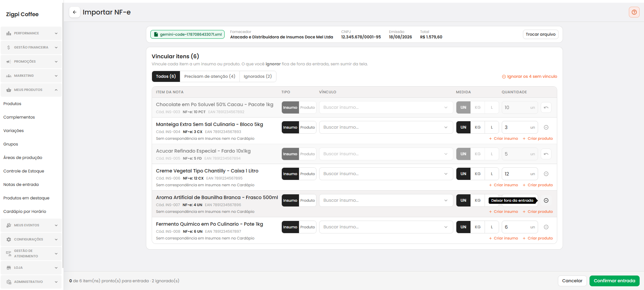Image resolution: width=644 pixels, height=290 pixels.
Task: Click Criar produto for Fermento Quimico row
Action: (x=538, y=238)
